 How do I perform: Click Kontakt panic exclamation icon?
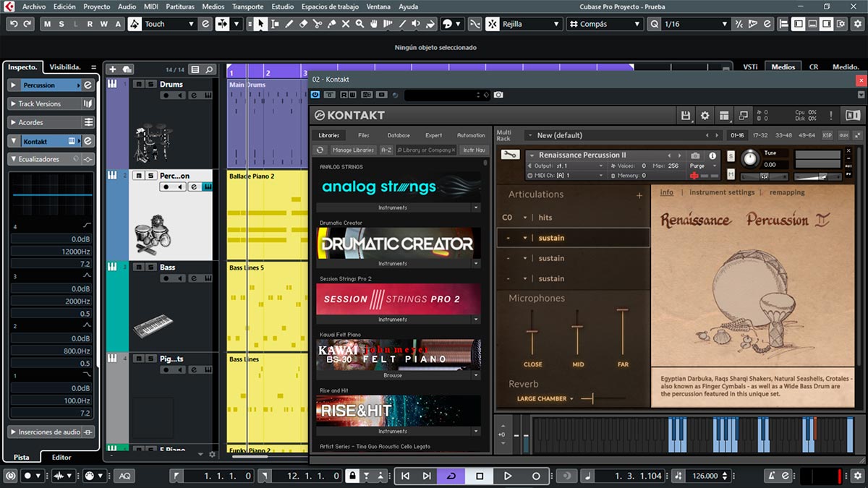click(831, 116)
